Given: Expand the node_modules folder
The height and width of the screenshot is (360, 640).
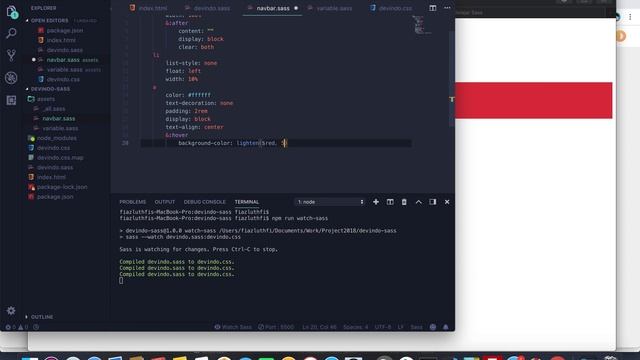Looking at the screenshot, I should click(57, 138).
